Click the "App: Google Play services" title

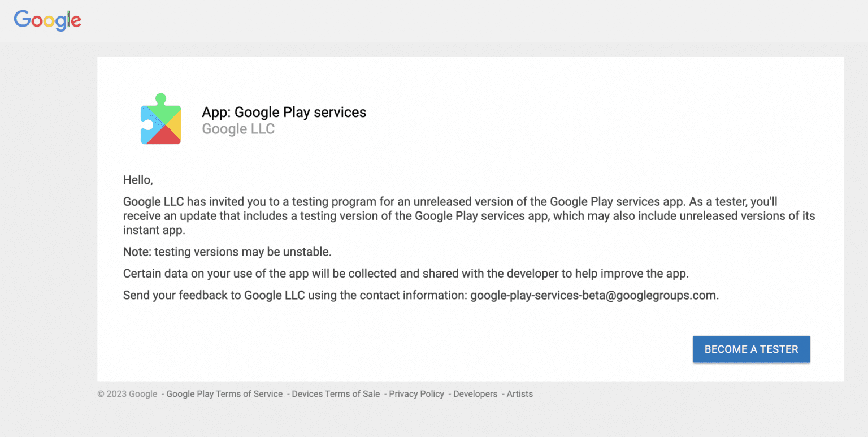[x=284, y=113]
